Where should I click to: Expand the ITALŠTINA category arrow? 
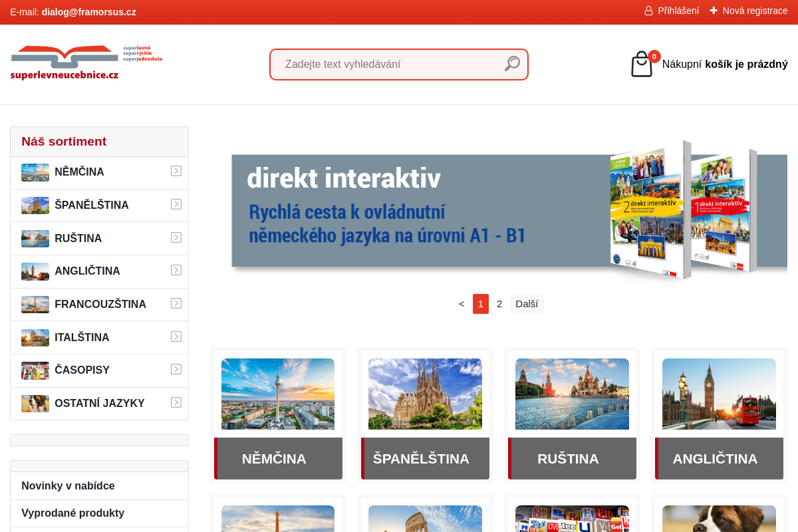(176, 336)
